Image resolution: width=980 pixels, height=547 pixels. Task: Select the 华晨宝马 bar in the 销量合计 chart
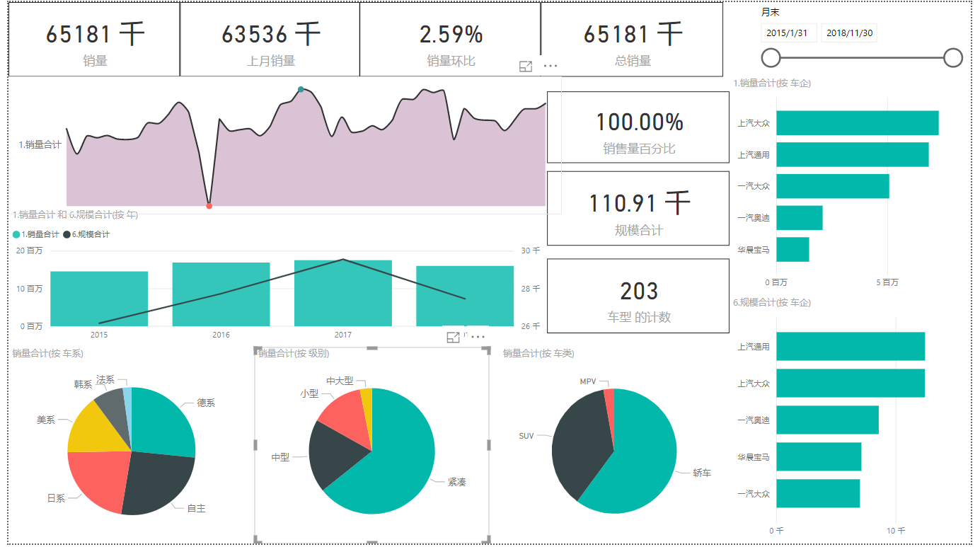click(x=792, y=250)
